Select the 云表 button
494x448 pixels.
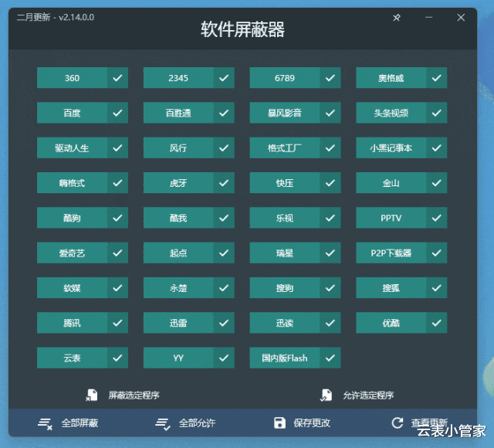pyautogui.click(x=72, y=358)
